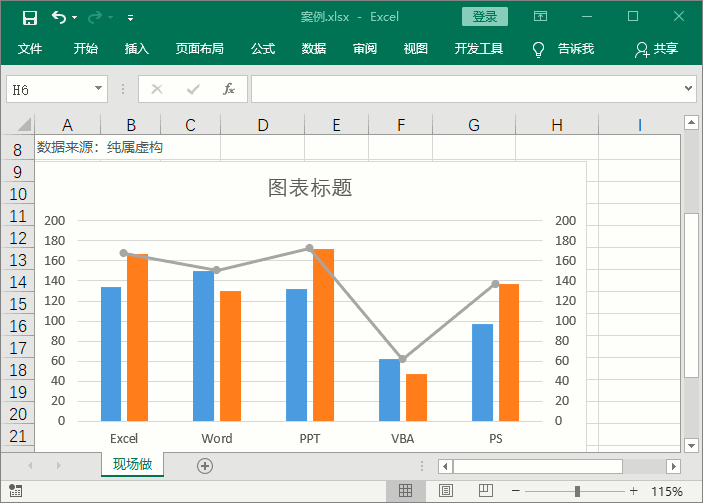
Task: Open the Undo history dropdown arrow
Action: pyautogui.click(x=74, y=17)
